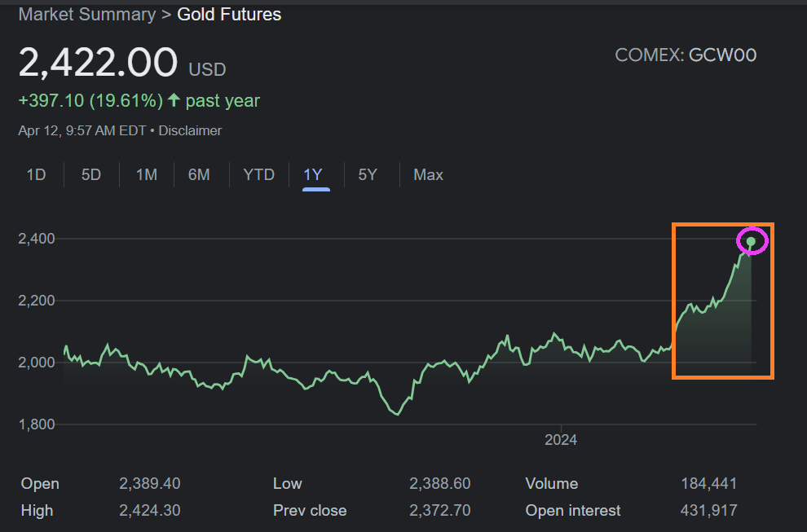The height and width of the screenshot is (532, 807).
Task: Show the 1M chart range
Action: pyautogui.click(x=147, y=174)
